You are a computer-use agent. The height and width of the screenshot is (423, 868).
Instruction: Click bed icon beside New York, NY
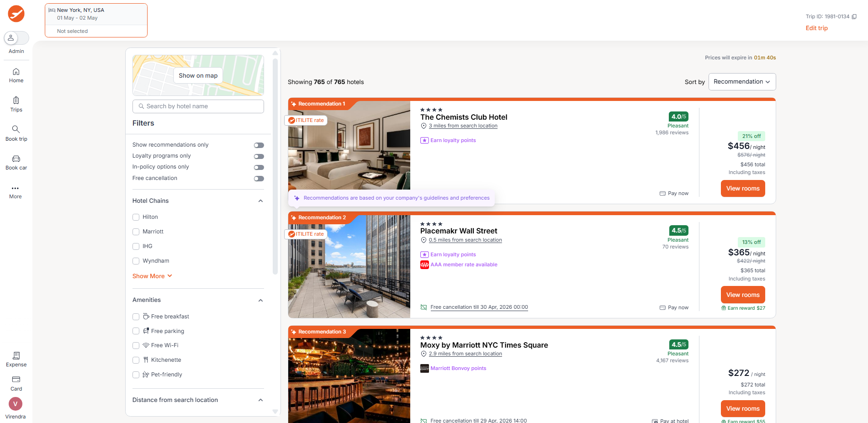click(x=52, y=10)
